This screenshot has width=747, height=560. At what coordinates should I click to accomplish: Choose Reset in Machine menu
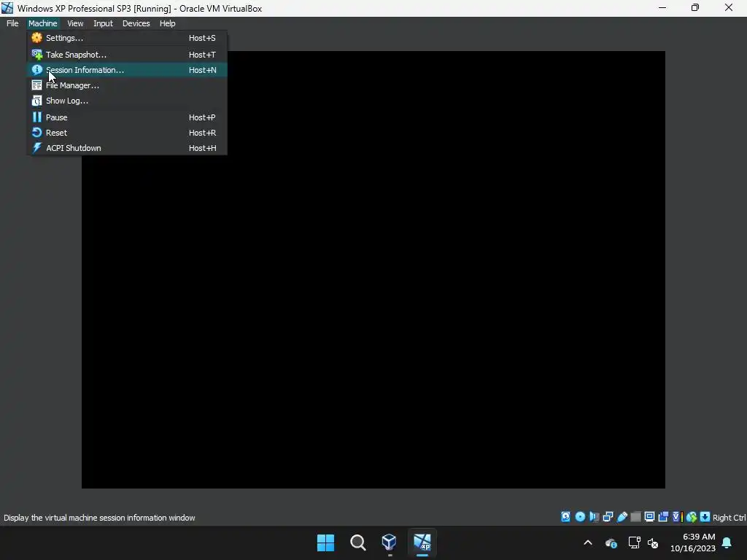click(127, 133)
